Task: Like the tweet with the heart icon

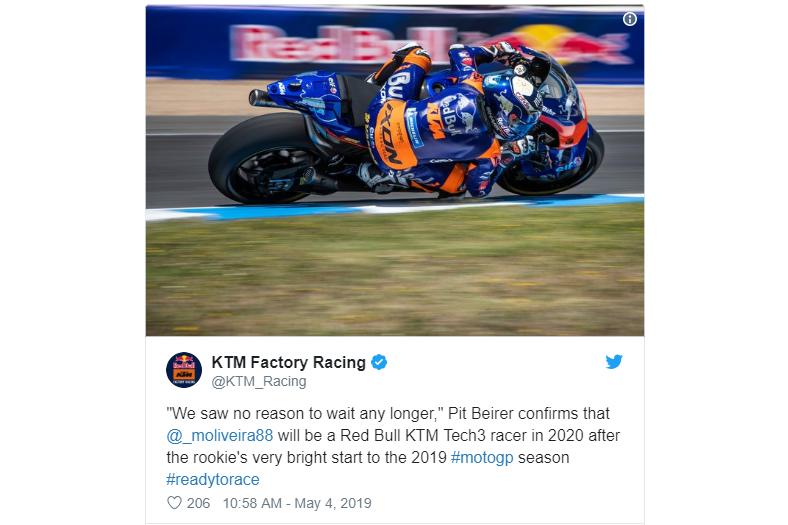Action: click(174, 503)
